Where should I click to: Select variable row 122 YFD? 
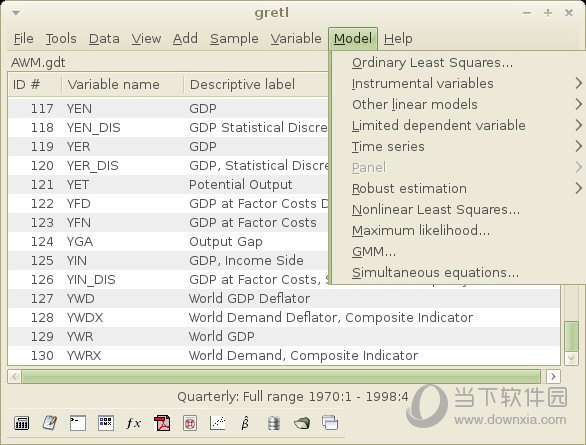tap(168, 204)
